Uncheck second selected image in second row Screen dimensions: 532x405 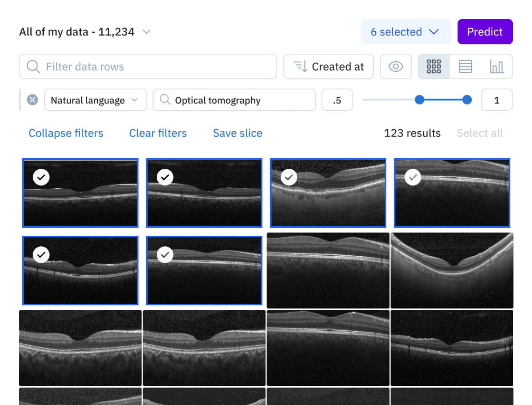click(x=165, y=255)
